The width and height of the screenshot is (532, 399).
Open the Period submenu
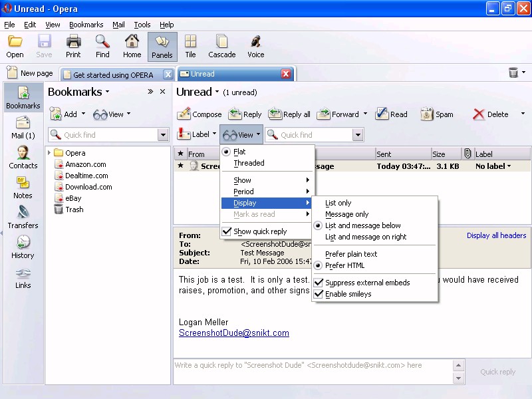pos(243,192)
